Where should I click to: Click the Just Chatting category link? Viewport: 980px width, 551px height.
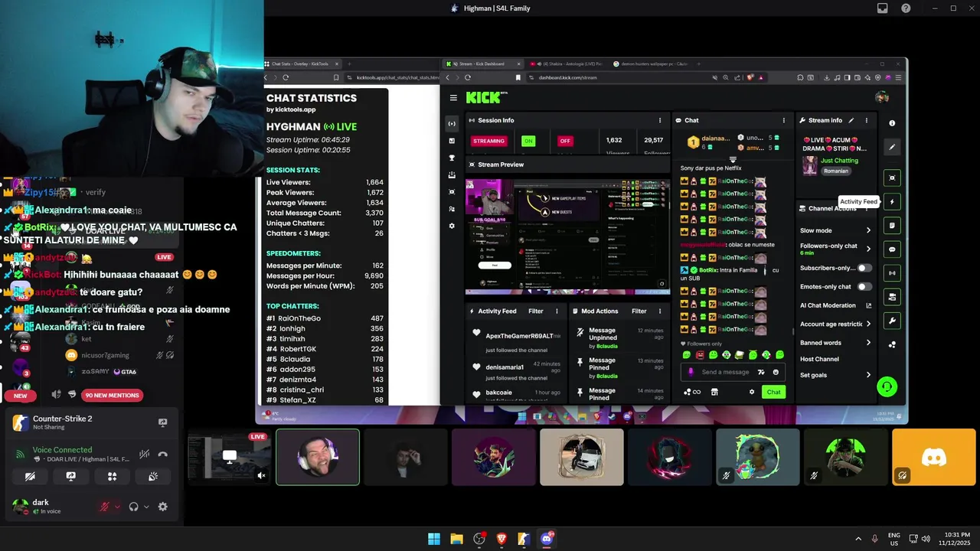[x=839, y=161]
